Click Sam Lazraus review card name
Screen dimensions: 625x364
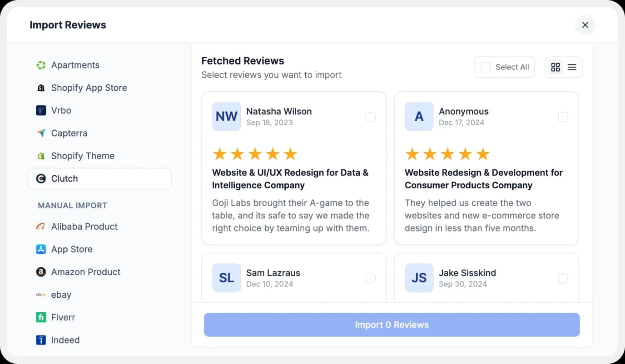tap(273, 273)
